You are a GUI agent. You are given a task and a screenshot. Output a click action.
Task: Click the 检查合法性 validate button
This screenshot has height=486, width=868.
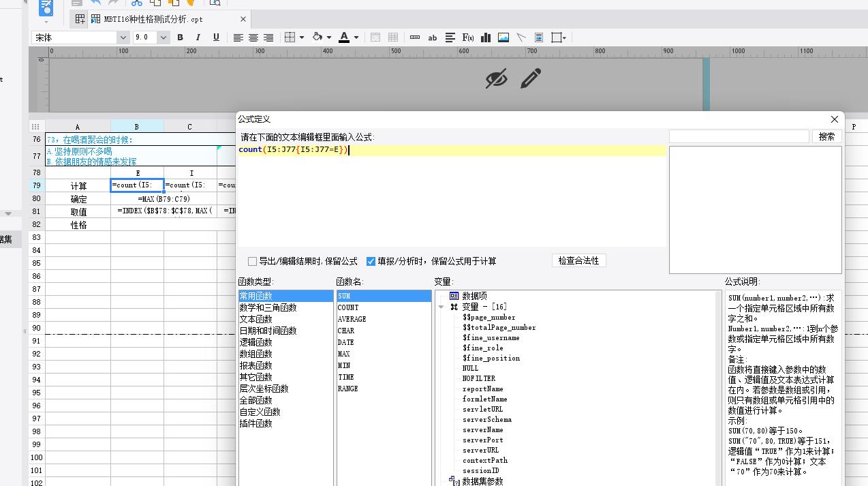click(x=578, y=260)
